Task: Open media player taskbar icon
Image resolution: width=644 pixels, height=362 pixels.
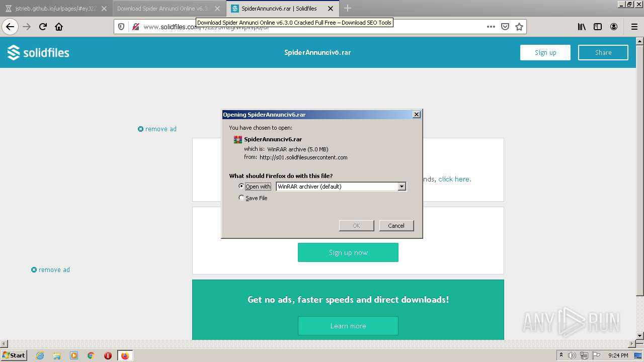Action: 74,355
